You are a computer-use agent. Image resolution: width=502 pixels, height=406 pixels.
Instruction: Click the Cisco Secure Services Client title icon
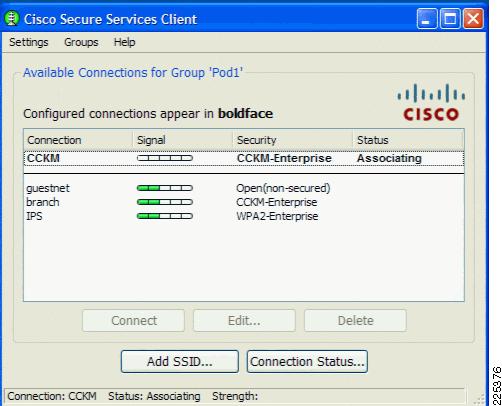(12, 19)
